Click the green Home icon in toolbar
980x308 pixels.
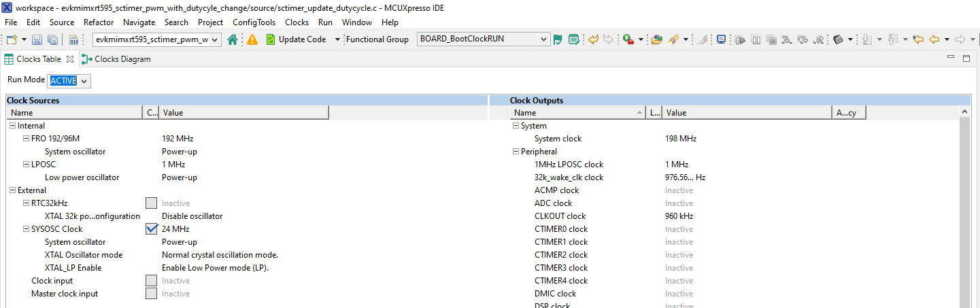[x=233, y=39]
